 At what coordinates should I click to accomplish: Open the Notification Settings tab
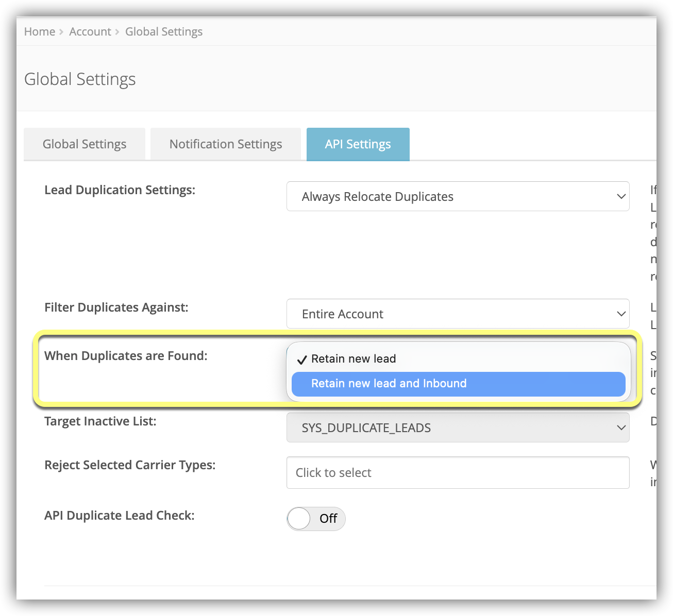226,144
